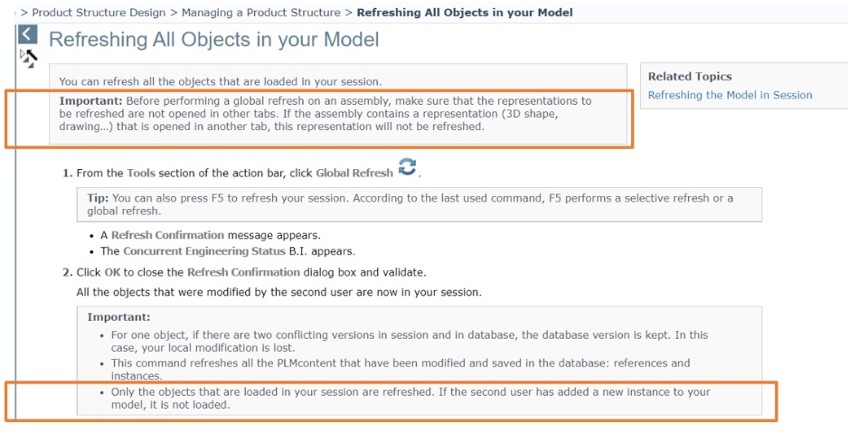Click the Important label in the top note

tap(90, 101)
